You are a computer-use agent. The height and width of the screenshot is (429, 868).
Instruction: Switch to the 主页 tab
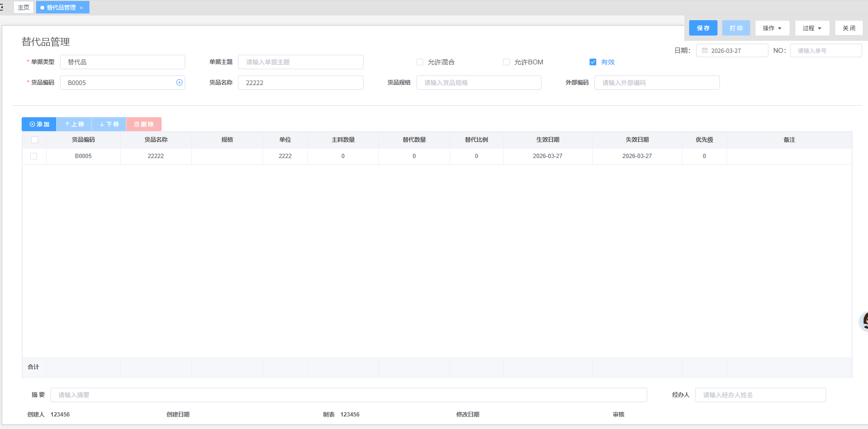23,8
